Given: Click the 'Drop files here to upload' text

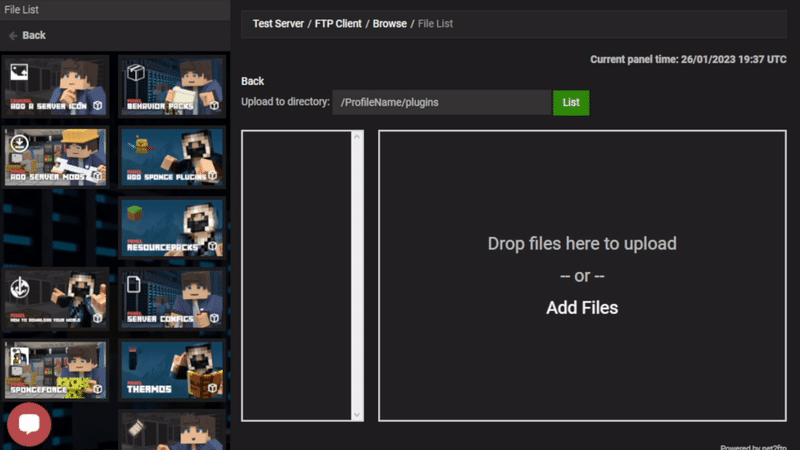Looking at the screenshot, I should tap(582, 244).
